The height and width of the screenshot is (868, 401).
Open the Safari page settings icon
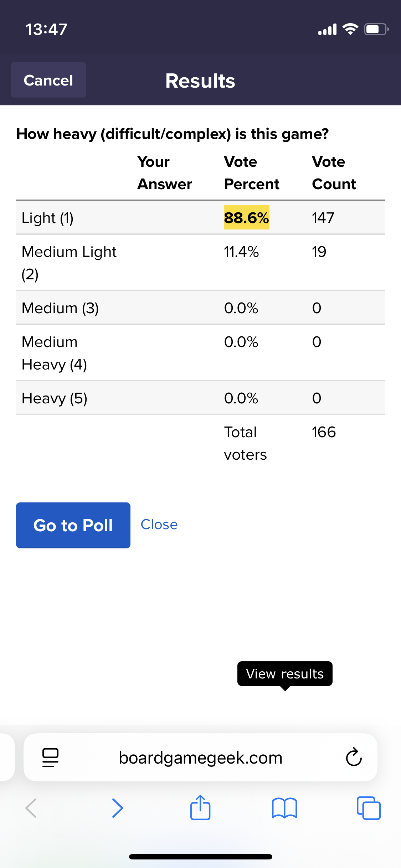50,757
